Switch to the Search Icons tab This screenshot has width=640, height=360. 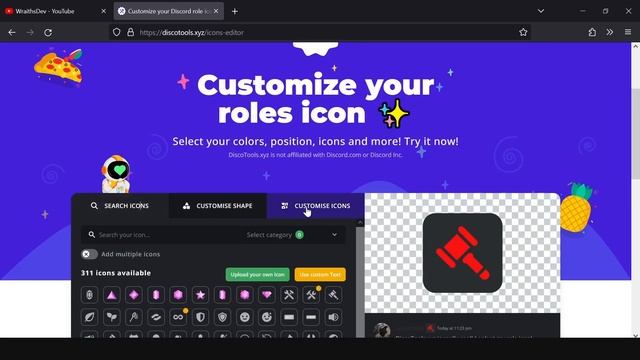[120, 206]
